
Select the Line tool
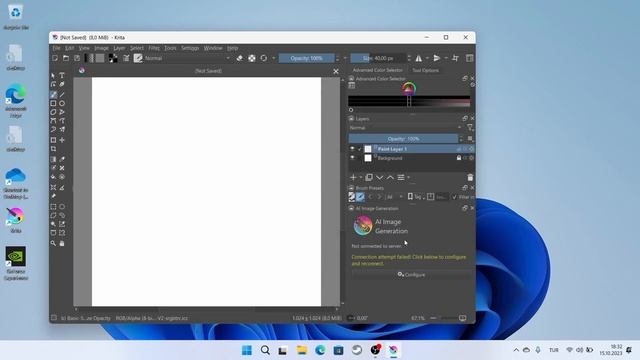62,94
